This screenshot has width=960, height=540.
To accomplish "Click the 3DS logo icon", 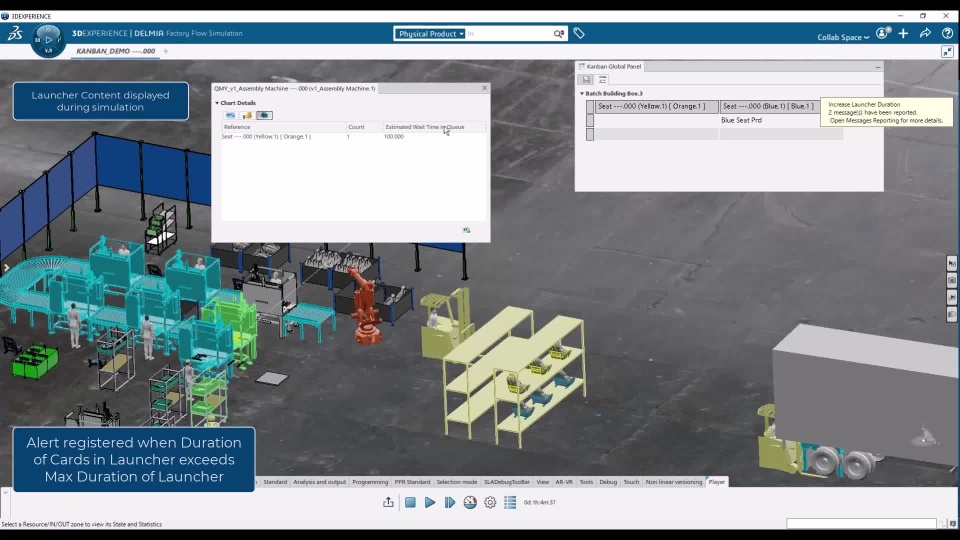I will point(15,34).
